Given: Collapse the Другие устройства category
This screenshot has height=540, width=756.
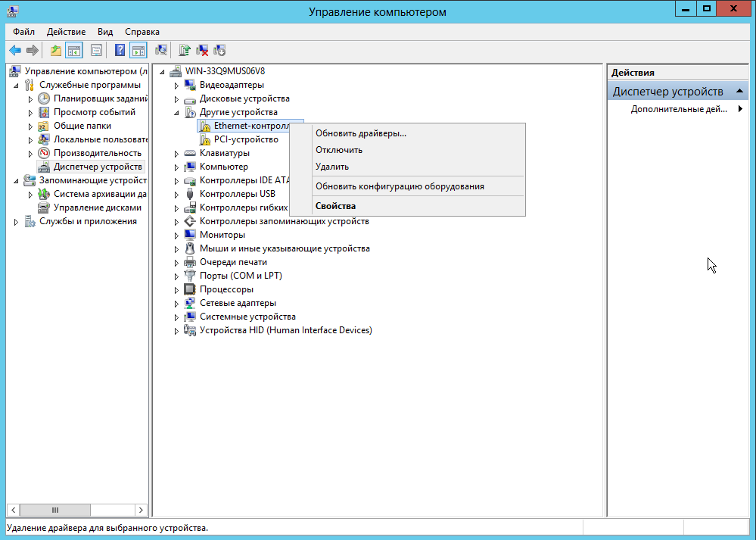Looking at the screenshot, I should 176,112.
